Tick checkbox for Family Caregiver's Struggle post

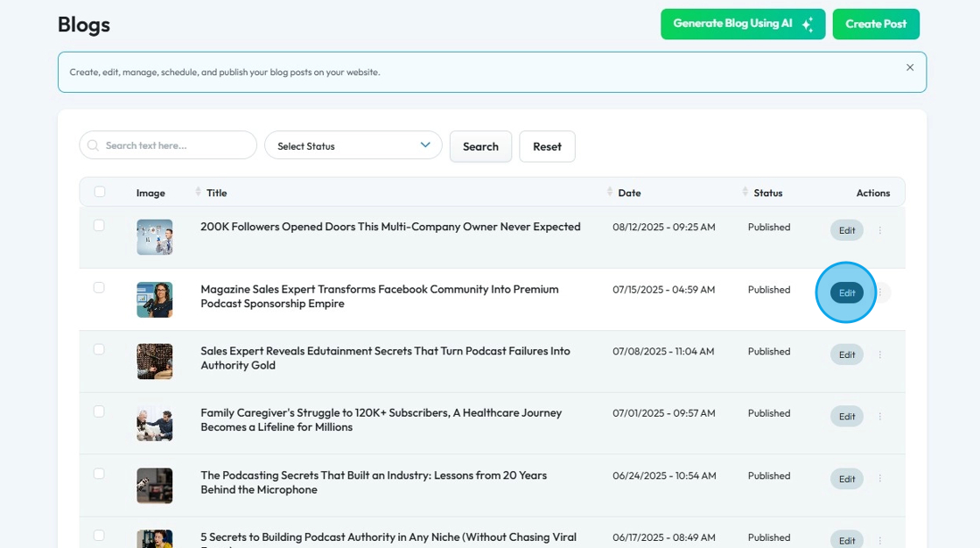click(x=99, y=411)
